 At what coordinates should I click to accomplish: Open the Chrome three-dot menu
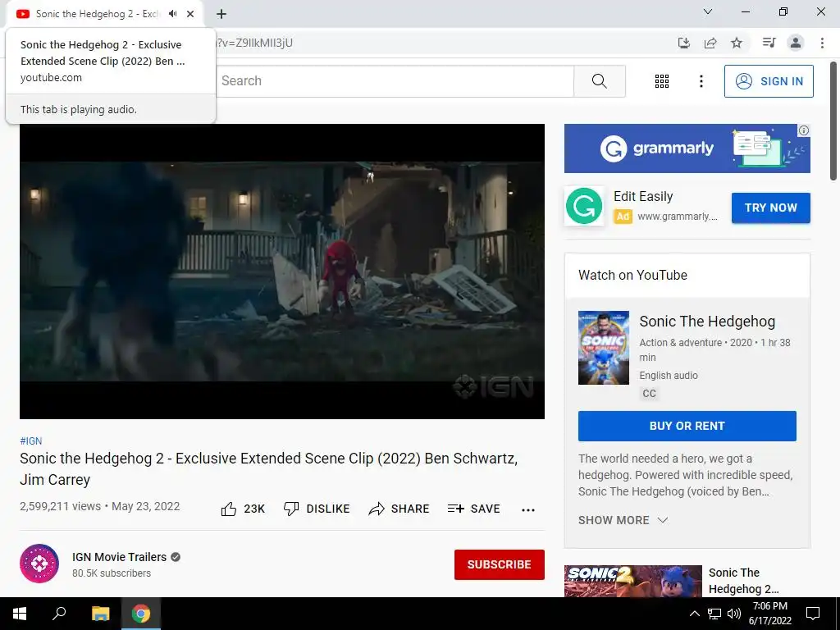pyautogui.click(x=822, y=43)
